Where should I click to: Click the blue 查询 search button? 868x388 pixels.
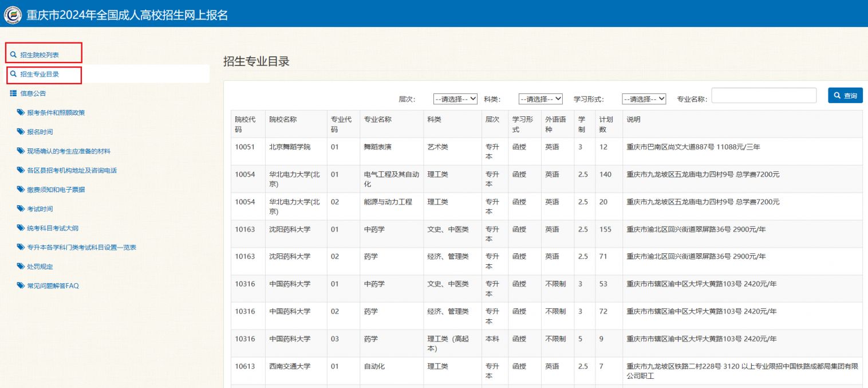pyautogui.click(x=845, y=96)
